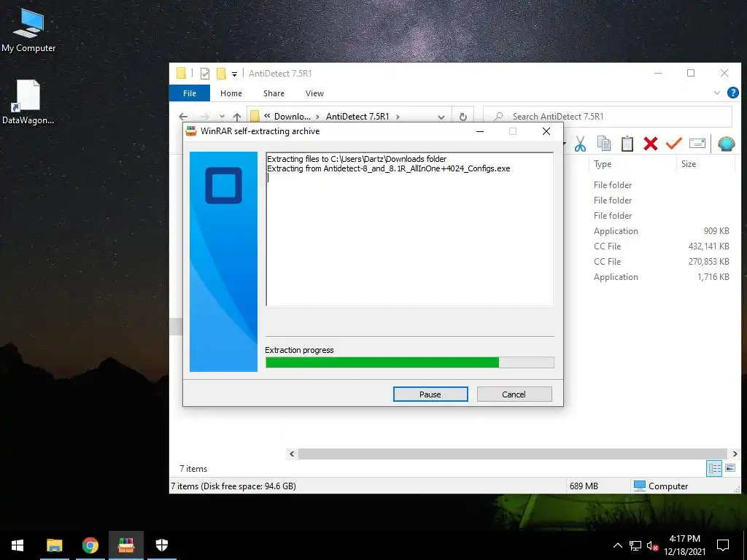Click the Up one level arrow
747x560 pixels.
[x=237, y=117]
